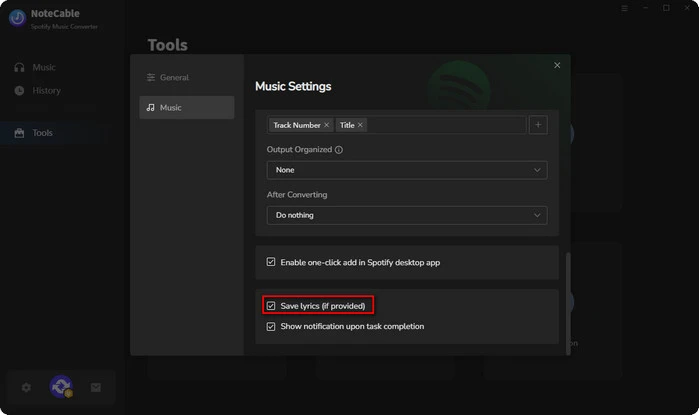Open the After Converting dropdown
This screenshot has width=699, height=415.
point(407,215)
